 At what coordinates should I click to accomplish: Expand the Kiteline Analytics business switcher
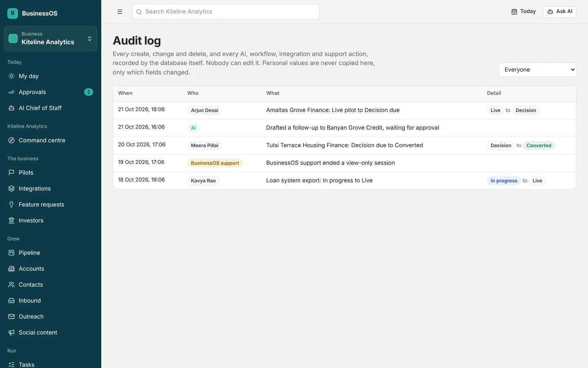pos(51,38)
